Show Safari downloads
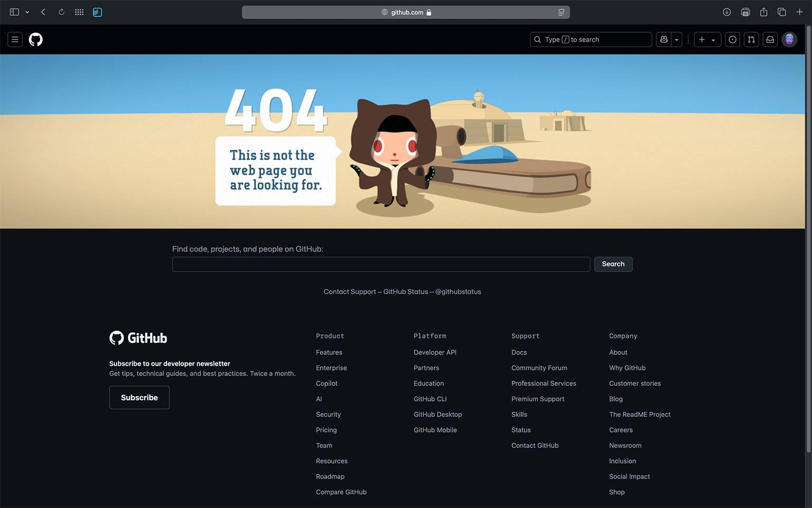Viewport: 812px width, 508px height. point(727,12)
